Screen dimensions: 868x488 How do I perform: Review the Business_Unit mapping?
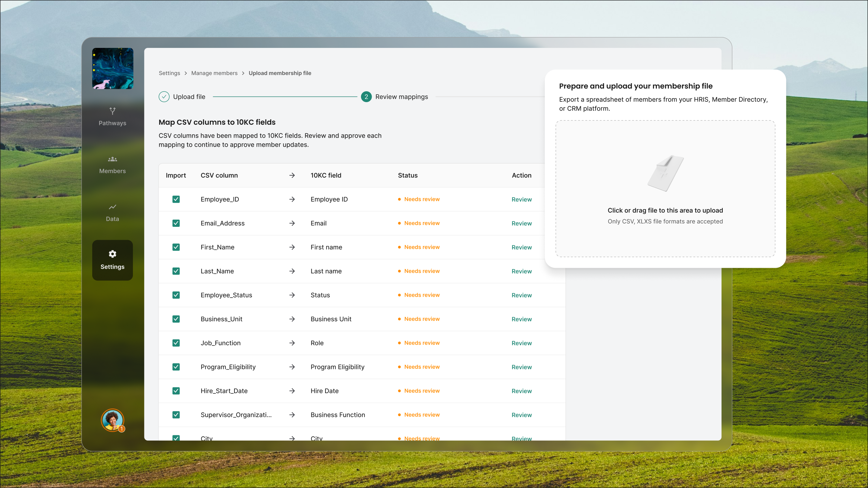[521, 319]
